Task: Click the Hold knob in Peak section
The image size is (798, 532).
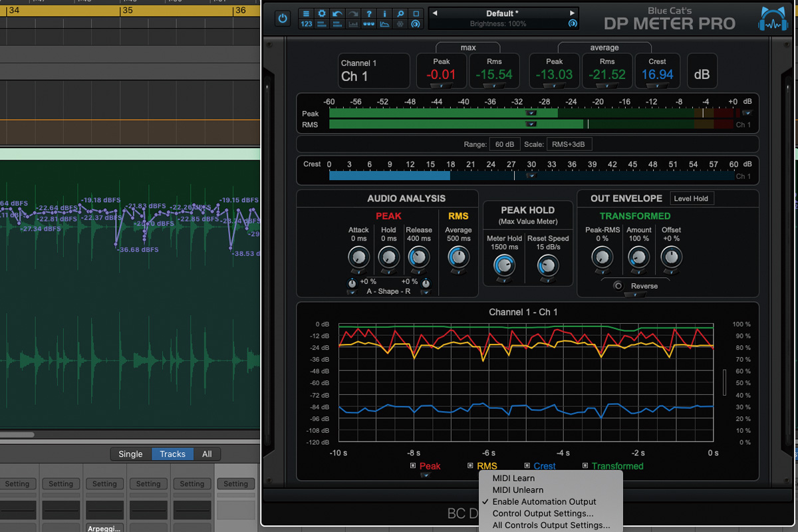Action: (389, 257)
